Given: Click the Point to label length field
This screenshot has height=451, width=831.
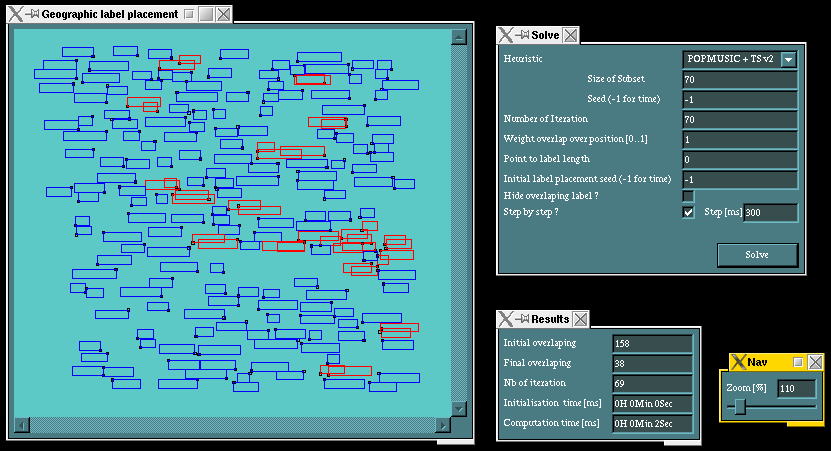Looking at the screenshot, I should pyautogui.click(x=740, y=160).
